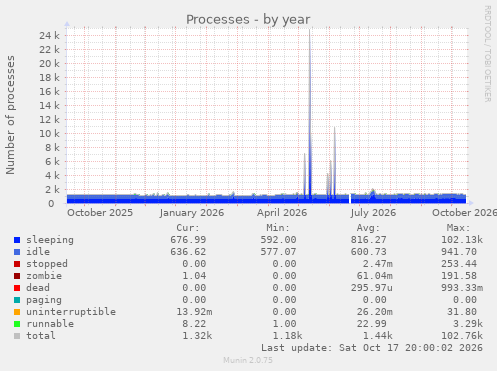Click dead max value 993.33m
The width and height of the screenshot is (497, 371).
pyautogui.click(x=462, y=288)
